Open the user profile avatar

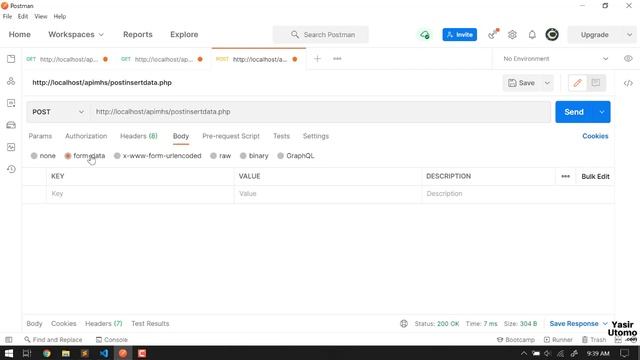552,35
